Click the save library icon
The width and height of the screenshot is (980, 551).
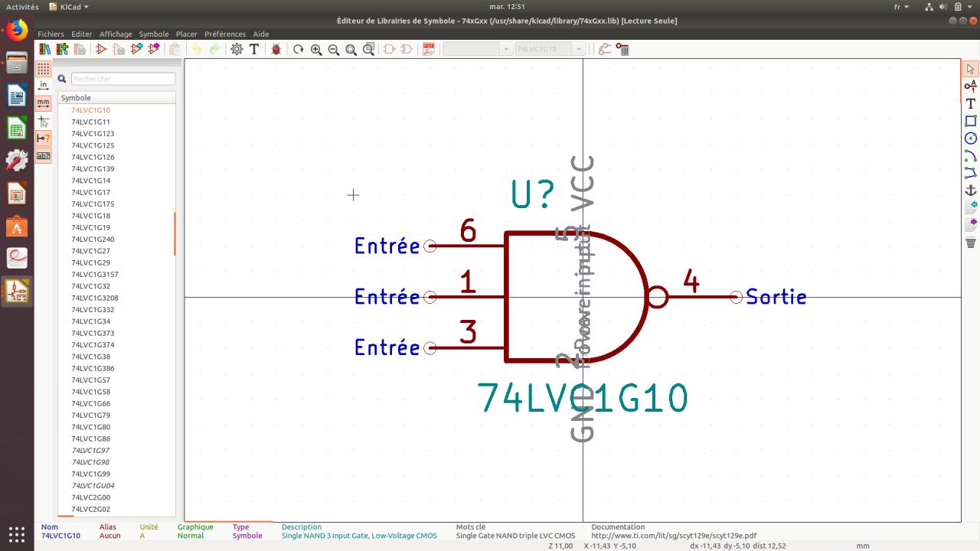coord(80,49)
